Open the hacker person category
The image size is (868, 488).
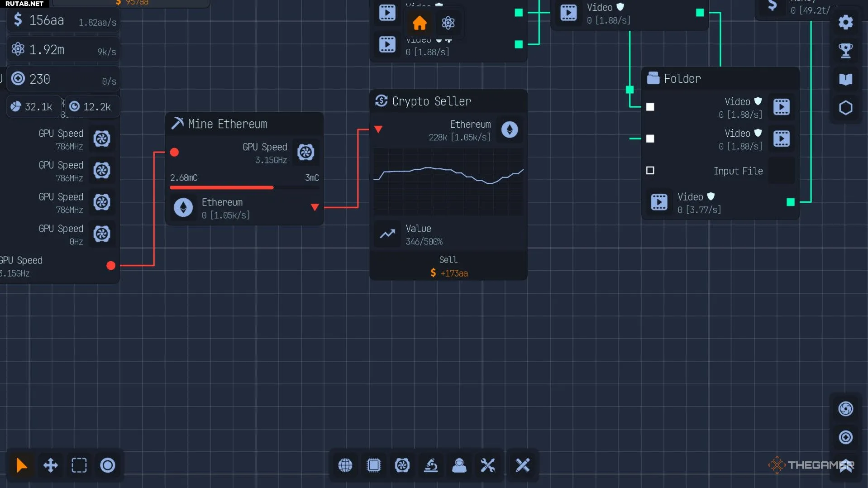459,465
